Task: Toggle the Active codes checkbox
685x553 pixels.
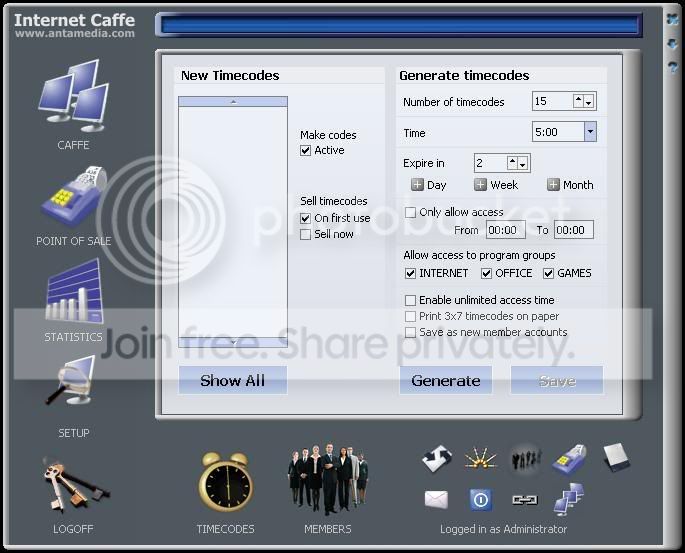Action: click(x=305, y=151)
